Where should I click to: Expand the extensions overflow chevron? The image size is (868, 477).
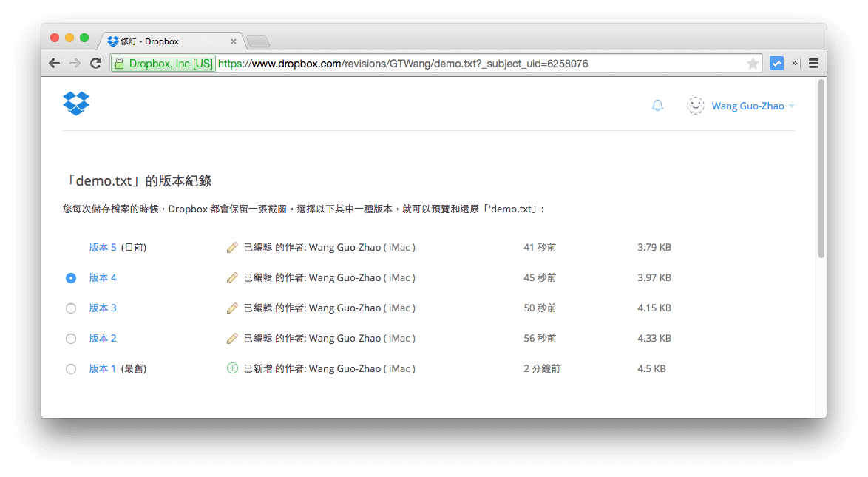(x=795, y=63)
